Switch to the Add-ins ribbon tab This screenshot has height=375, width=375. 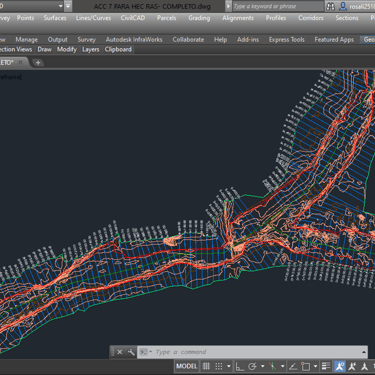point(248,40)
